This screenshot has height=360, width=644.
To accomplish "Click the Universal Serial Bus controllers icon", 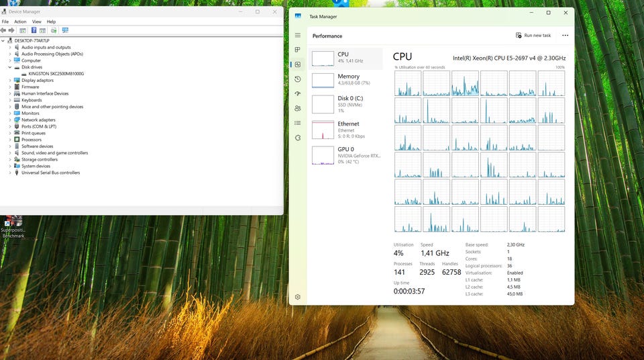I will [x=17, y=173].
